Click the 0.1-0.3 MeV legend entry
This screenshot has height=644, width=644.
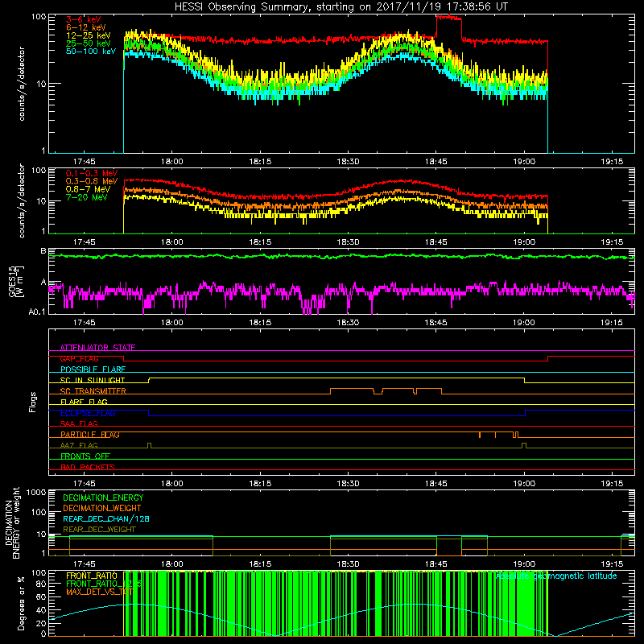92,173
